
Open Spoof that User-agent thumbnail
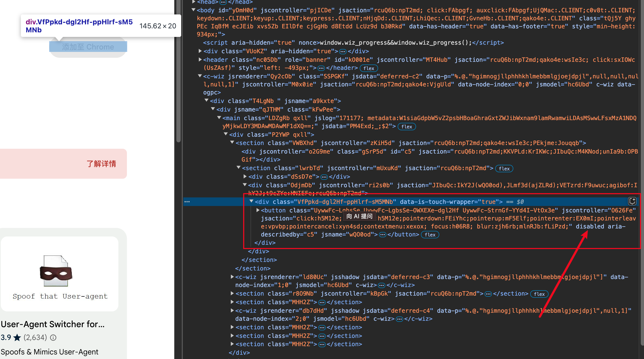coord(60,273)
